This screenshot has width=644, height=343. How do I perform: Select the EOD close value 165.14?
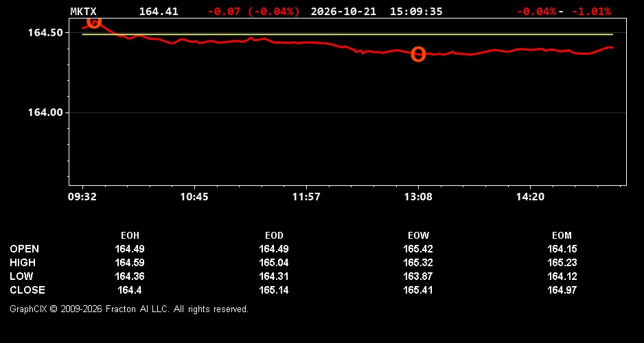[274, 290]
